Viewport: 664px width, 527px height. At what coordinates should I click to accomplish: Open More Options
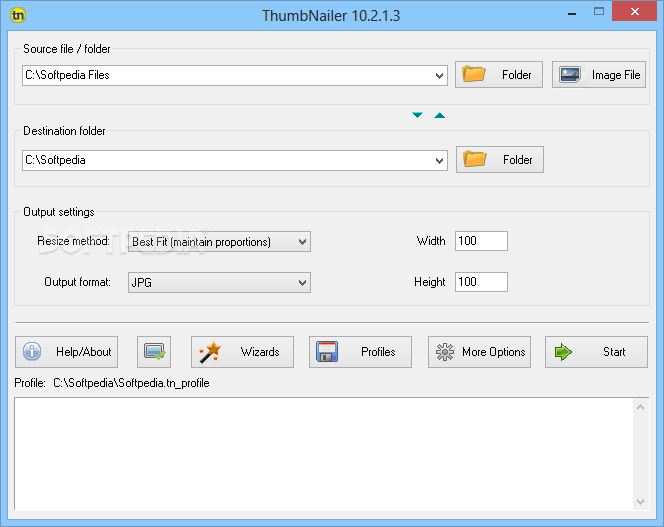(x=479, y=352)
